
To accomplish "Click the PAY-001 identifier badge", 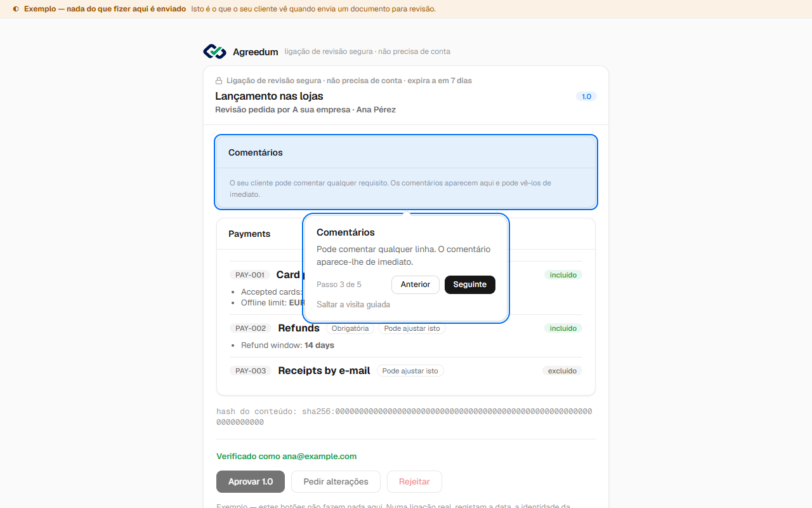I will (x=250, y=275).
